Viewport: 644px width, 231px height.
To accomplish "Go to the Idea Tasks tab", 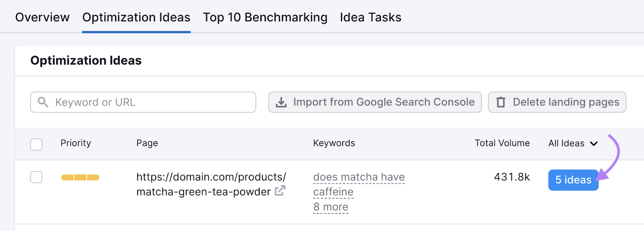I will pos(370,17).
